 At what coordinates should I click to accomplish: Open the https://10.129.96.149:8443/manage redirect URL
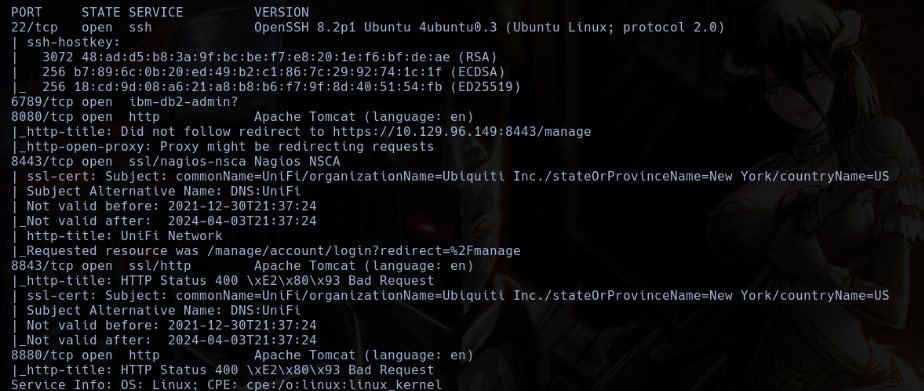461,131
